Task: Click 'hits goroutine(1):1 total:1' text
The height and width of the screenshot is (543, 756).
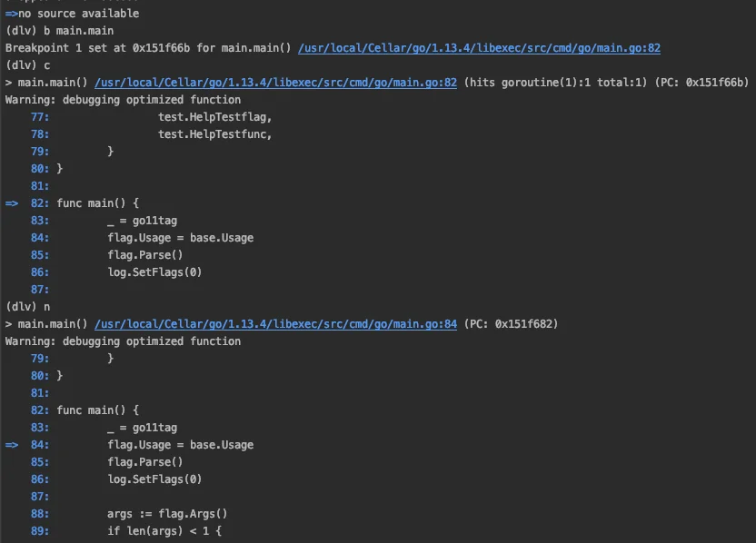Action: pyautogui.click(x=555, y=83)
